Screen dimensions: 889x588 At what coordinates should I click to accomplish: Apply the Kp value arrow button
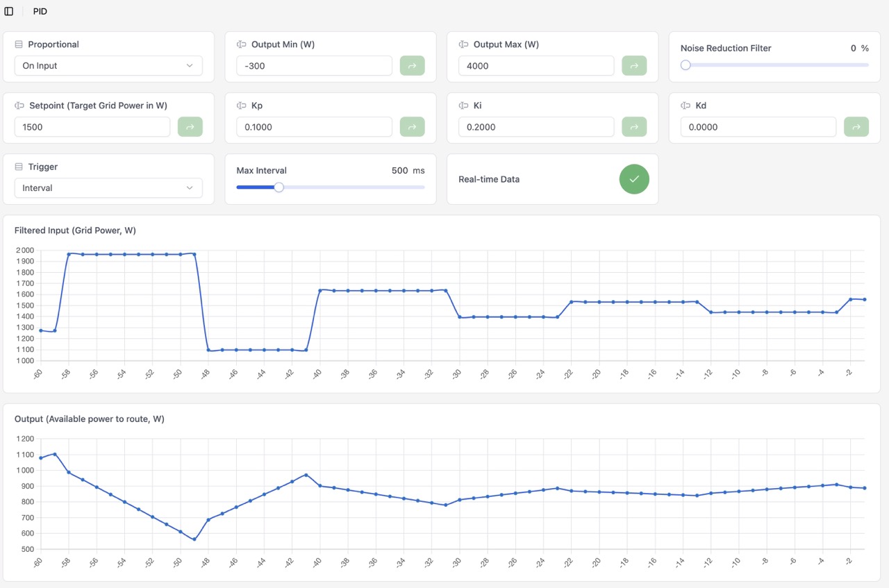[412, 127]
